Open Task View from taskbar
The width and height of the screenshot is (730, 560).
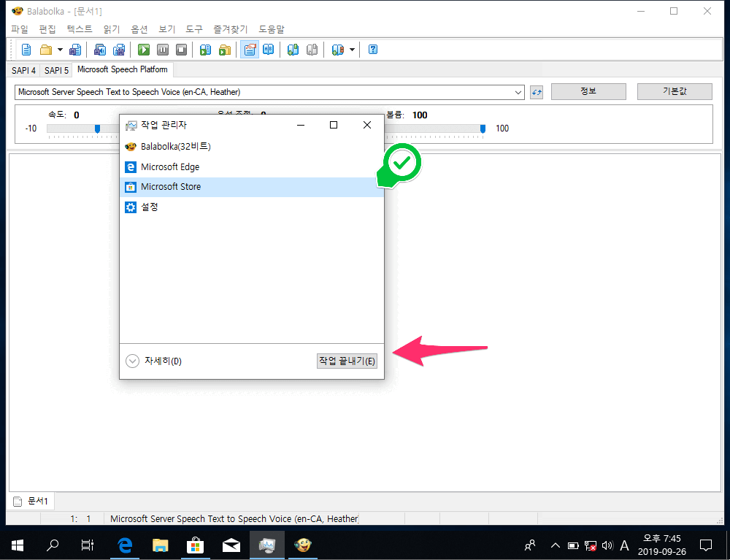pos(88,545)
